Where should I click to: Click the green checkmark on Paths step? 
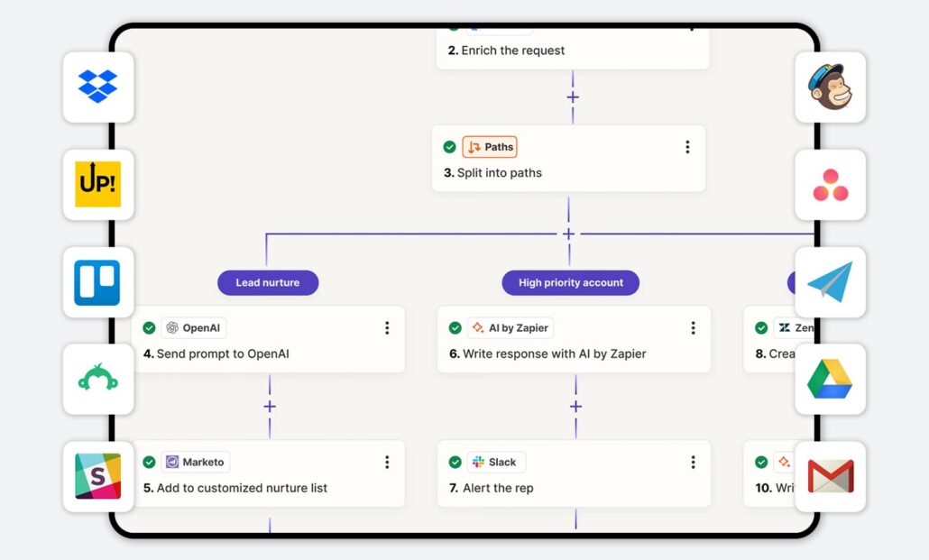click(449, 147)
